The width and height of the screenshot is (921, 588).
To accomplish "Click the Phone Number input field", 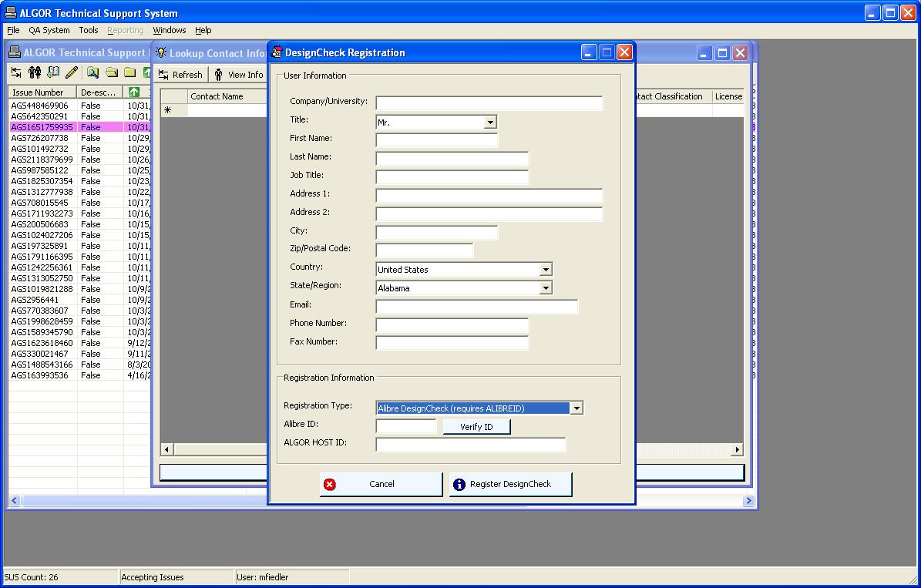I will coord(452,325).
